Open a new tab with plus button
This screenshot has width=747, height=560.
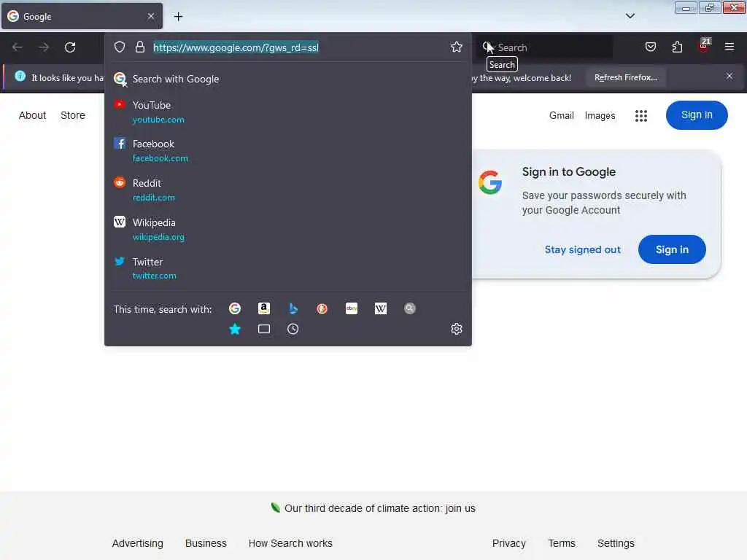[x=178, y=17]
